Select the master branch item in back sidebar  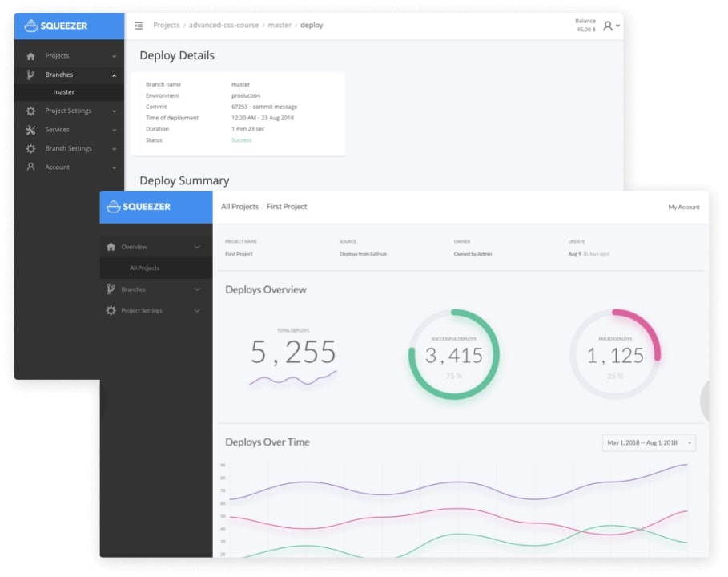69,92
